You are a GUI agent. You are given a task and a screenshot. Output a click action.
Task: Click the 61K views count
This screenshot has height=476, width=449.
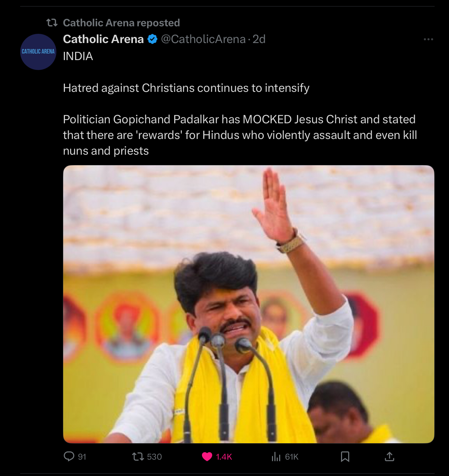(292, 457)
